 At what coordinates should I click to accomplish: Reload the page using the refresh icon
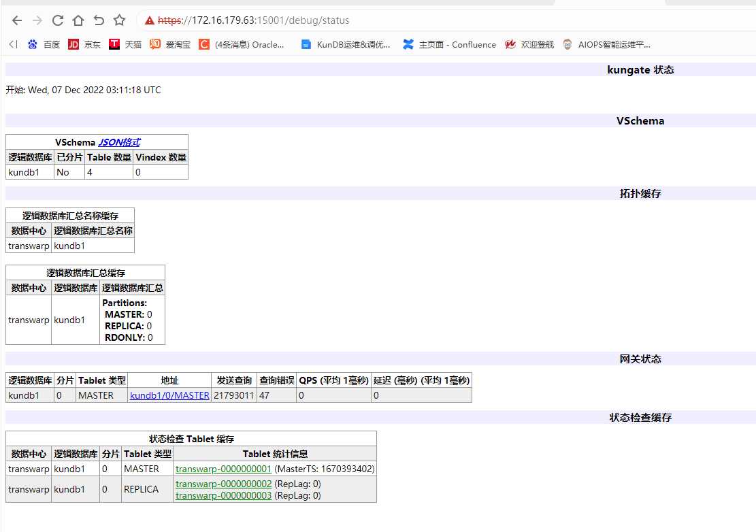pos(57,20)
